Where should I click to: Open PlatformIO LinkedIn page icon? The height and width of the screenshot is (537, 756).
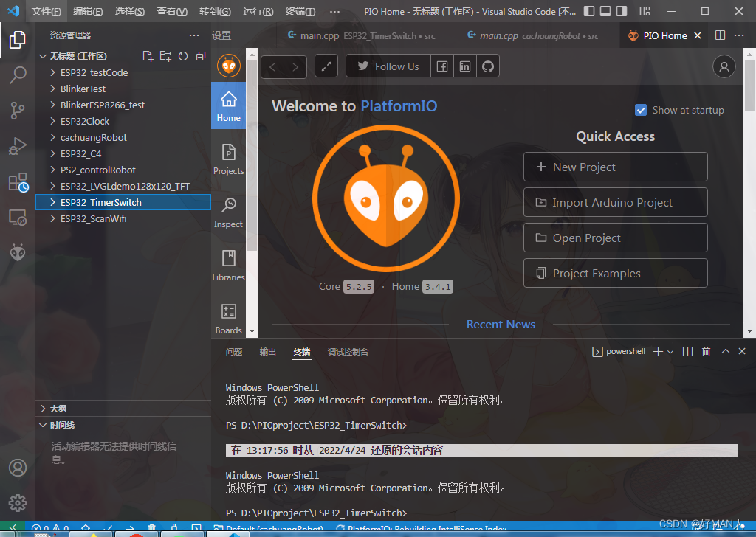click(x=465, y=66)
